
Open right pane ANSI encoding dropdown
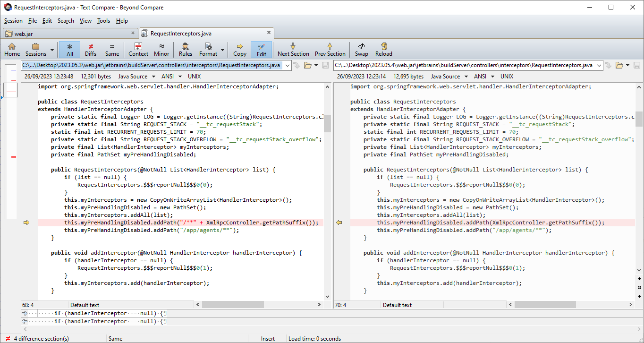(485, 77)
